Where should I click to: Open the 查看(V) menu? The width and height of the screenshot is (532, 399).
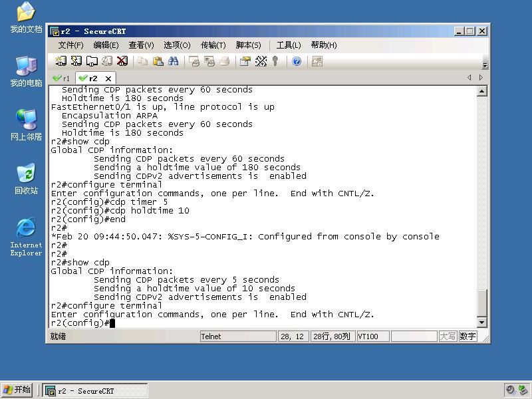point(141,45)
